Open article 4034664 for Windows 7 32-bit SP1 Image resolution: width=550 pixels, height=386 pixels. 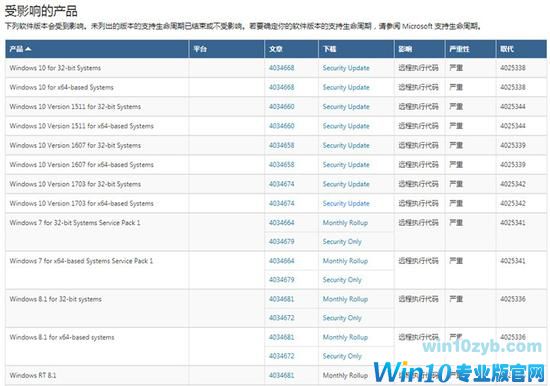point(281,223)
